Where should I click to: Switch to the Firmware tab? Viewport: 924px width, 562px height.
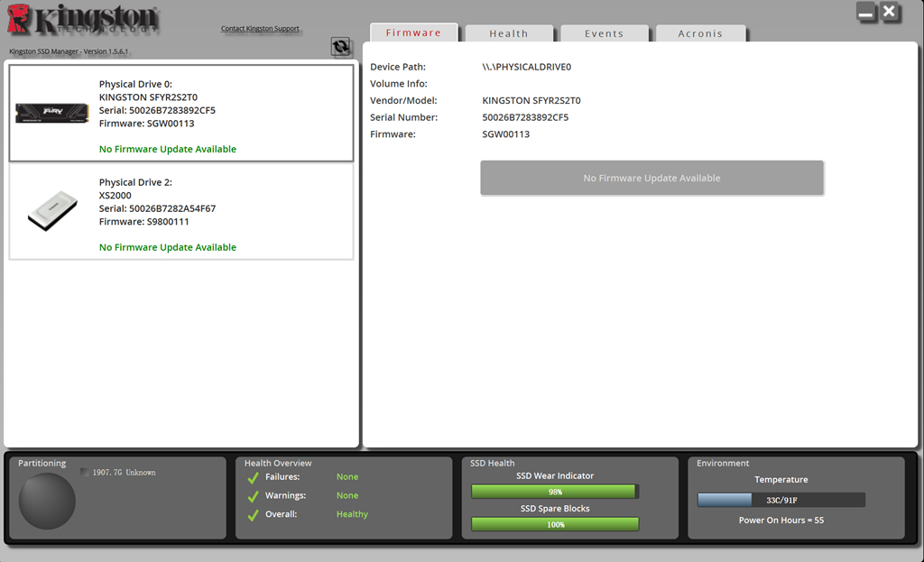[x=413, y=32]
